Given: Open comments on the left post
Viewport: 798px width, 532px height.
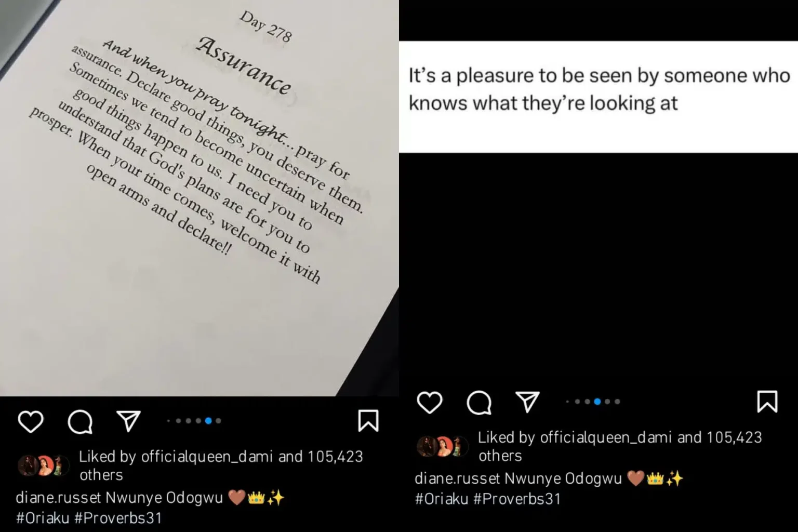Looking at the screenshot, I should pyautogui.click(x=80, y=421).
